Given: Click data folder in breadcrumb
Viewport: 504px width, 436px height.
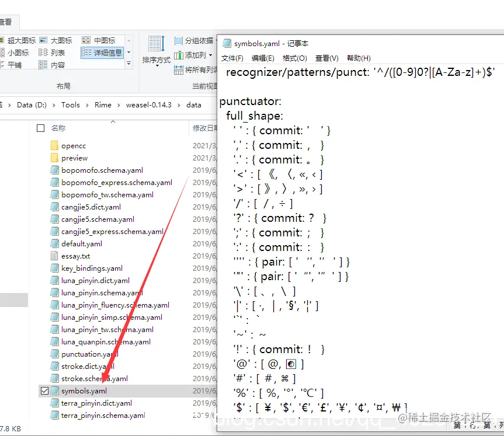Looking at the screenshot, I should [x=194, y=105].
